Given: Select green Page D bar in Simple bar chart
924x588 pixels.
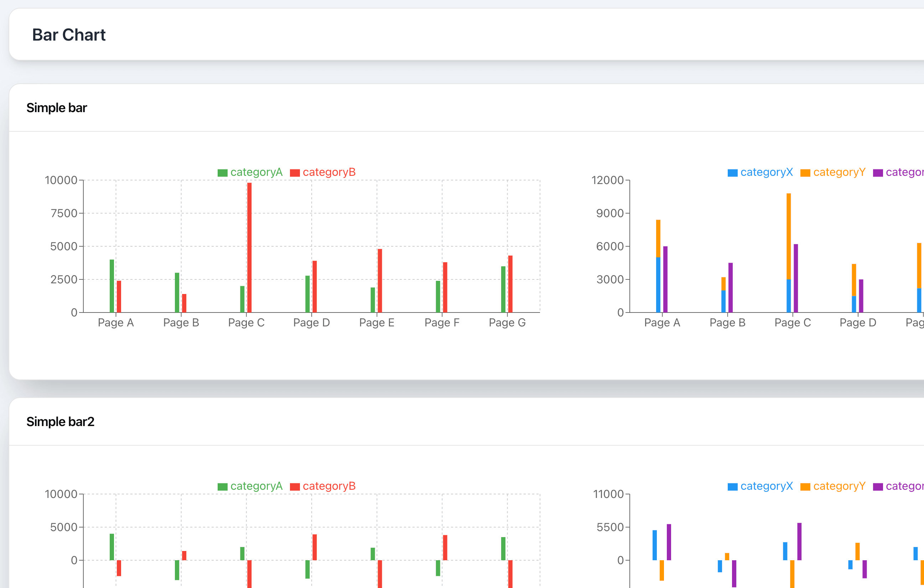Looking at the screenshot, I should click(x=308, y=294).
